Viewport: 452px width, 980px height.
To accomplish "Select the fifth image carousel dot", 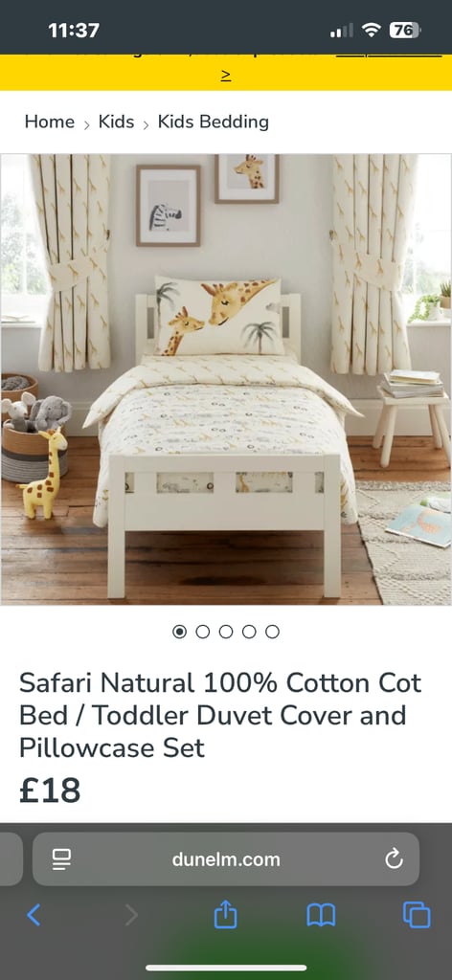I will click(x=272, y=632).
